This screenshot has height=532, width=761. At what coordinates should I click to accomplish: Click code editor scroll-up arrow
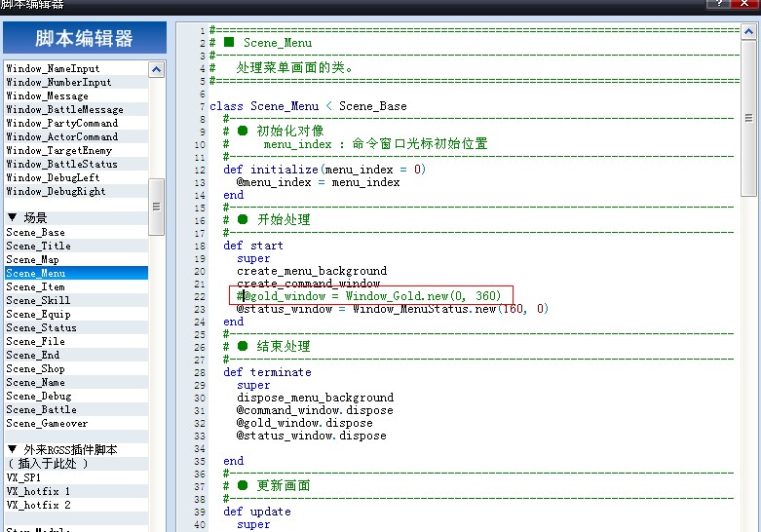pyautogui.click(x=748, y=32)
